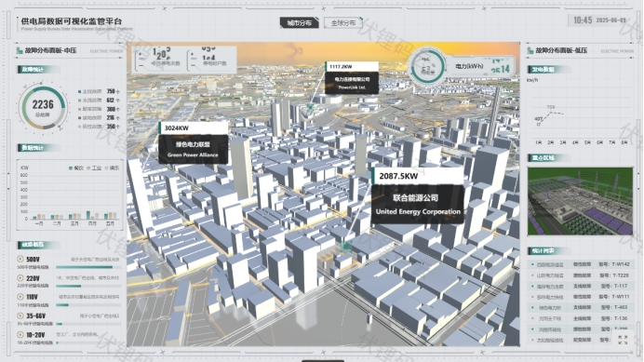The height and width of the screenshot is (362, 644).
Task: Click the 110V progress bar
Action: tap(87, 305)
